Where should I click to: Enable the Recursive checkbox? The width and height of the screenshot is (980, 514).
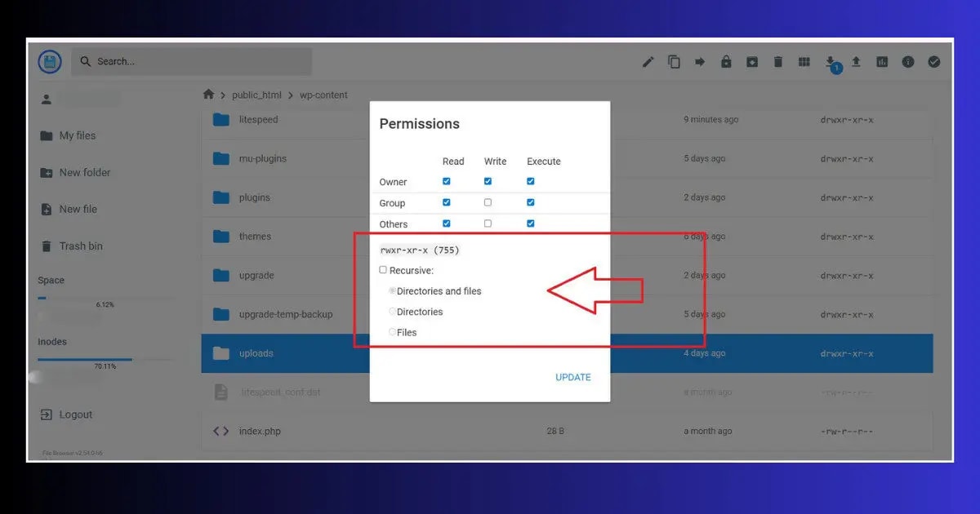(x=382, y=269)
